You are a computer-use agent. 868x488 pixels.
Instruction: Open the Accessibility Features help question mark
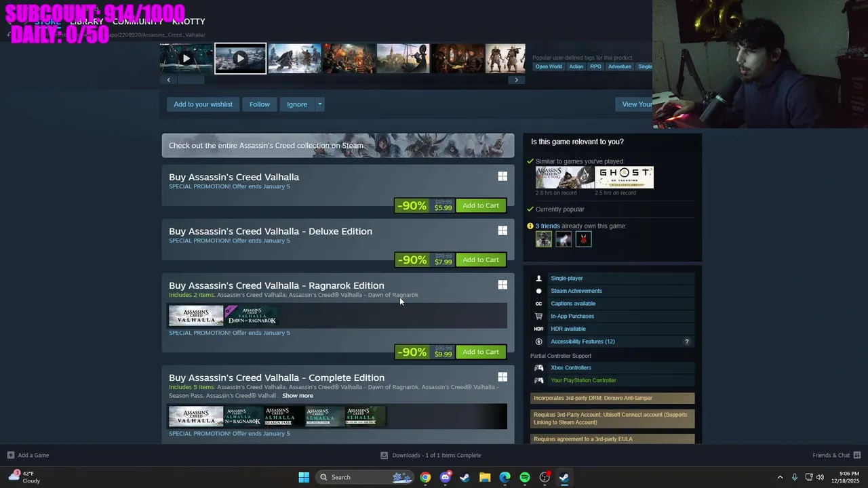[x=687, y=342]
